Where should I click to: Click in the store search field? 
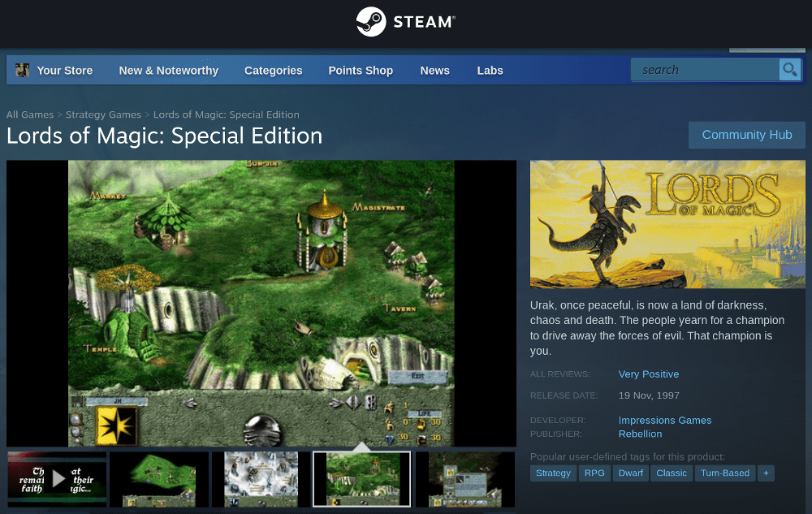pyautogui.click(x=705, y=70)
